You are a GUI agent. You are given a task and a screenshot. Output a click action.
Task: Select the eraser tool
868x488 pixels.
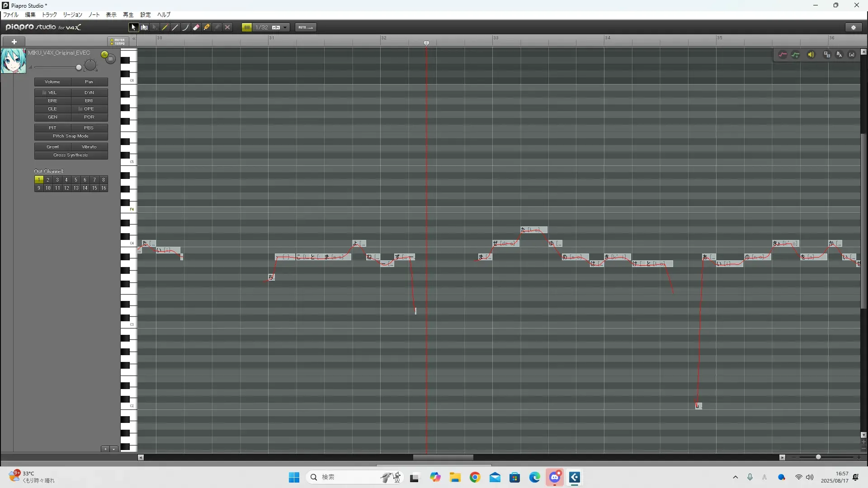click(x=196, y=28)
